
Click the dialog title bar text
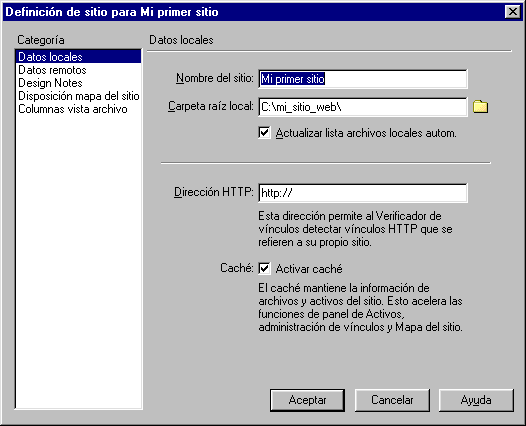(112, 12)
